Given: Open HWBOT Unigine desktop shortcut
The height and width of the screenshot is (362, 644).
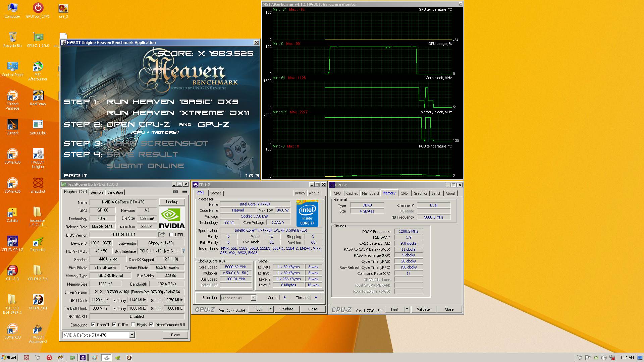Looking at the screenshot, I should 38,159.
